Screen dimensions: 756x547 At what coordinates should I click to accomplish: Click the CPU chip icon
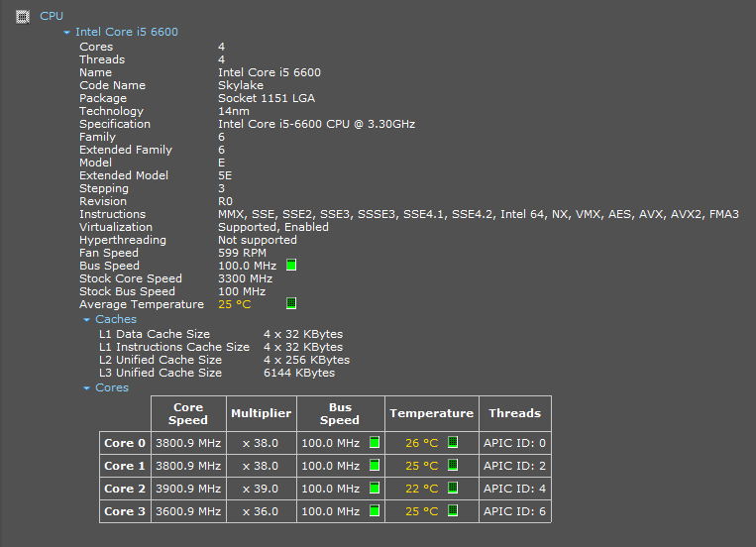tap(23, 17)
